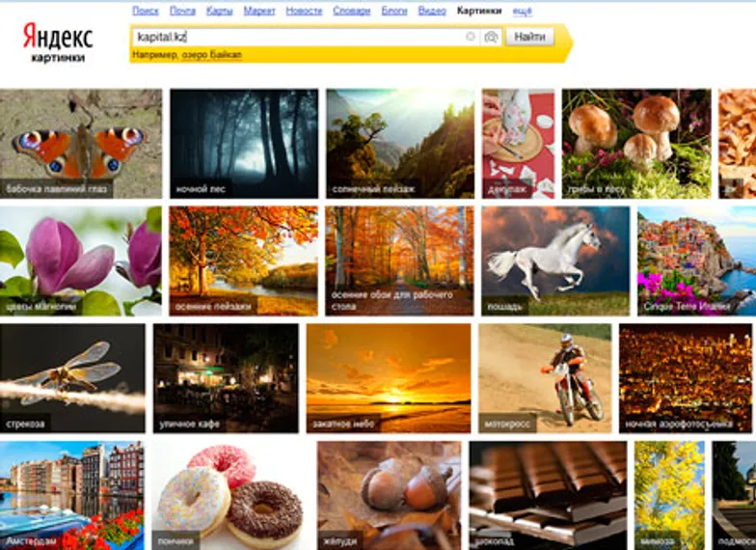The image size is (756, 550).
Task: Open the Видео link
Action: pyautogui.click(x=432, y=11)
